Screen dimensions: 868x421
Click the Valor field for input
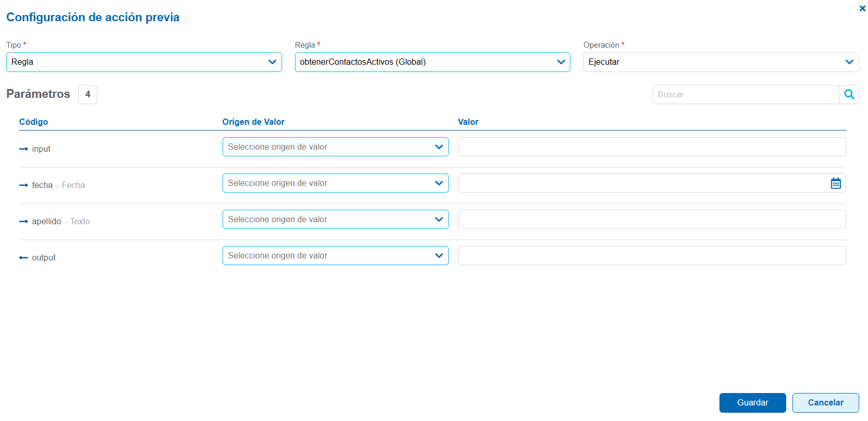click(652, 147)
